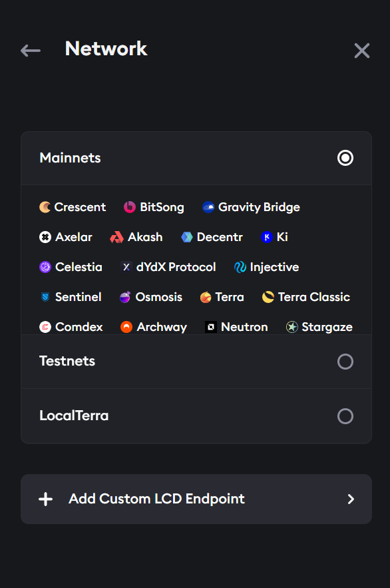390x588 pixels.
Task: Select the Celestia purple icon
Action: pos(45,267)
